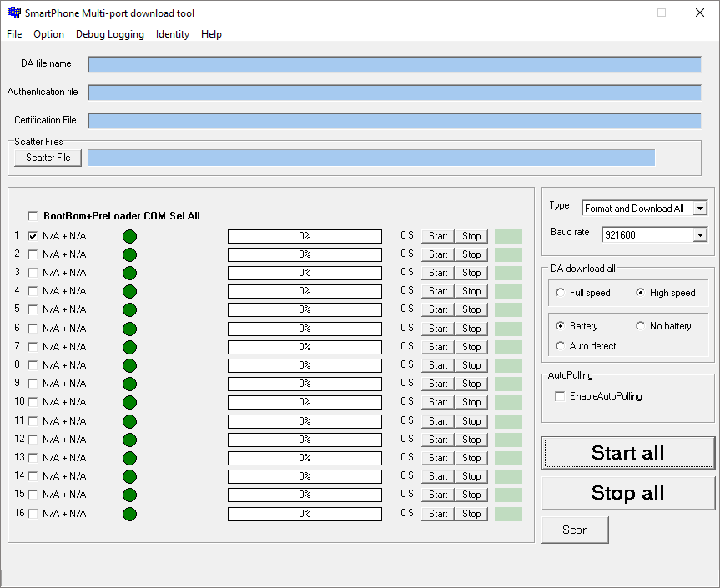This screenshot has width=720, height=588.
Task: Click the port 7 progress bar at 0%
Action: point(305,347)
